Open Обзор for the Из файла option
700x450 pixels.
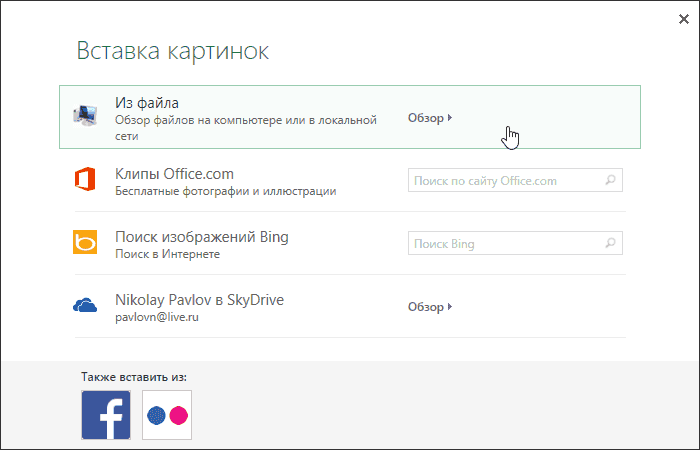(x=425, y=118)
